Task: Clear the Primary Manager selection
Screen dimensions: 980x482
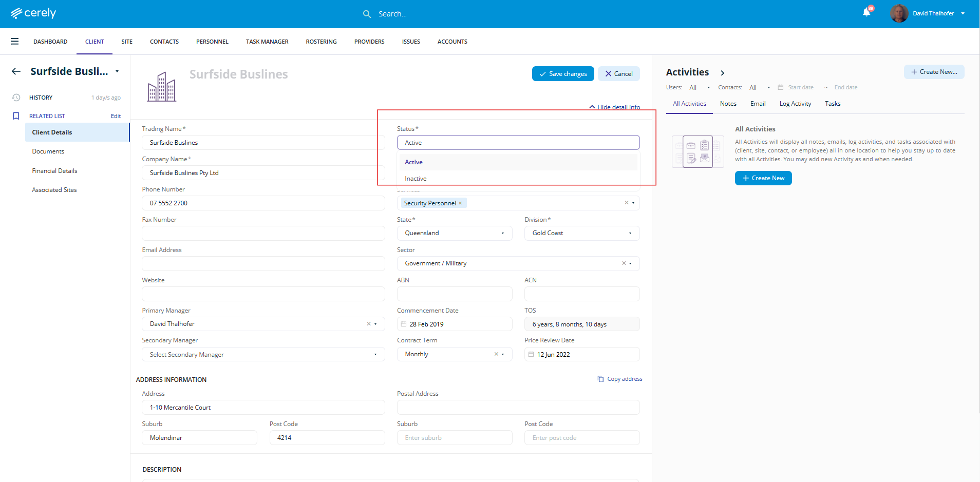Action: click(368, 324)
